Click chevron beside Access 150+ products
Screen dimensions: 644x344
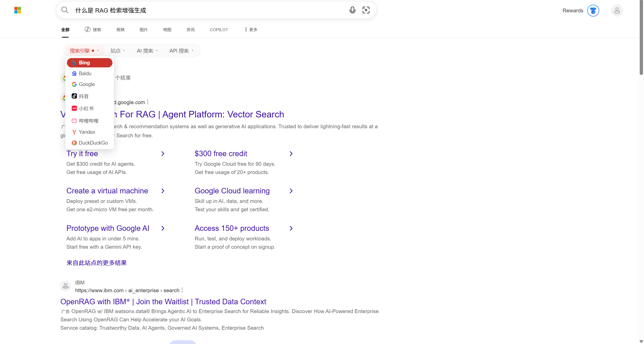(x=291, y=228)
